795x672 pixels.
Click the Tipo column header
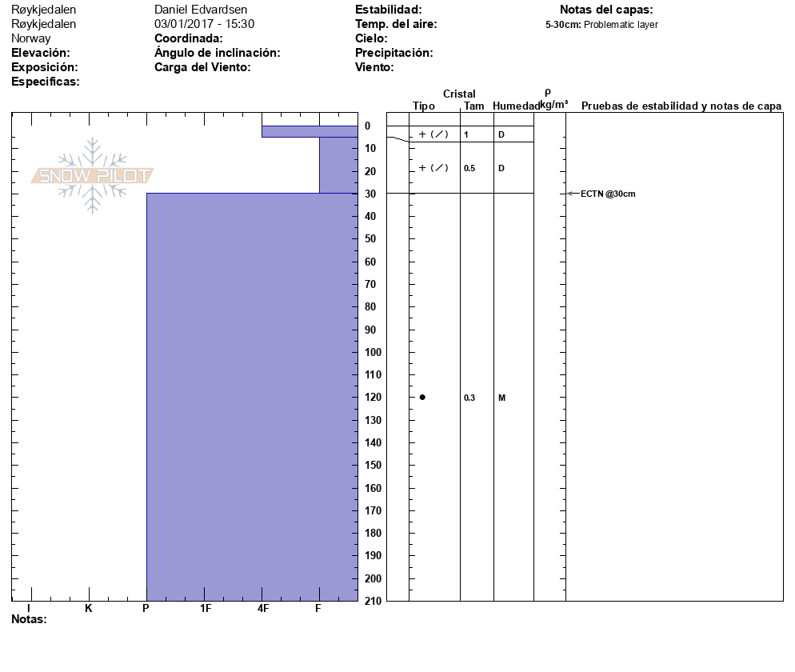click(424, 106)
